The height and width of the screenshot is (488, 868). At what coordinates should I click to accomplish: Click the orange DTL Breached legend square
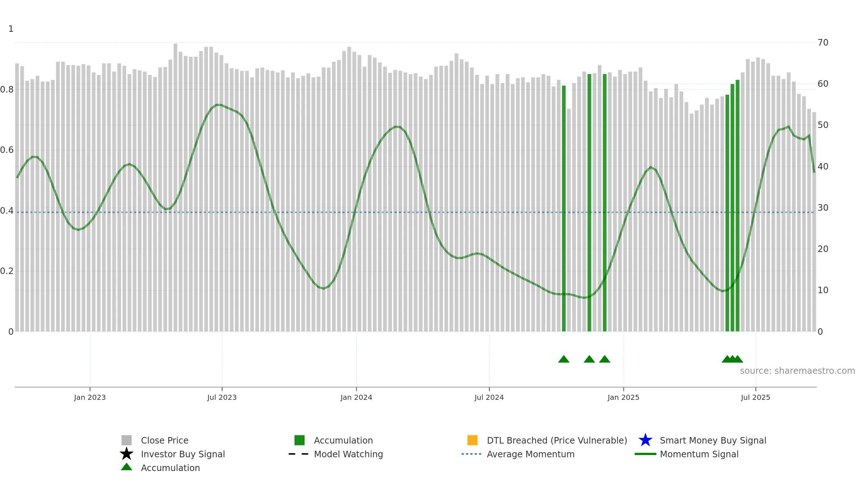click(x=472, y=440)
